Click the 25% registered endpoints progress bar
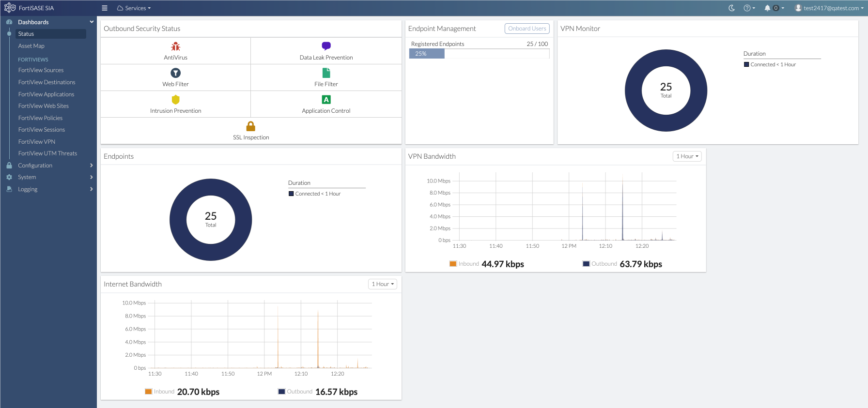 click(x=479, y=54)
